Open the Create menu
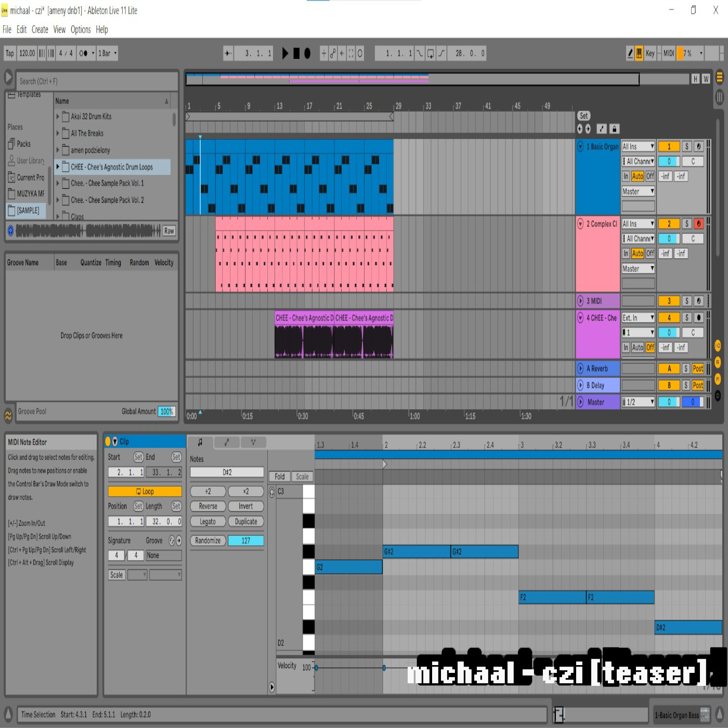Image resolution: width=728 pixels, height=728 pixels. (x=40, y=30)
